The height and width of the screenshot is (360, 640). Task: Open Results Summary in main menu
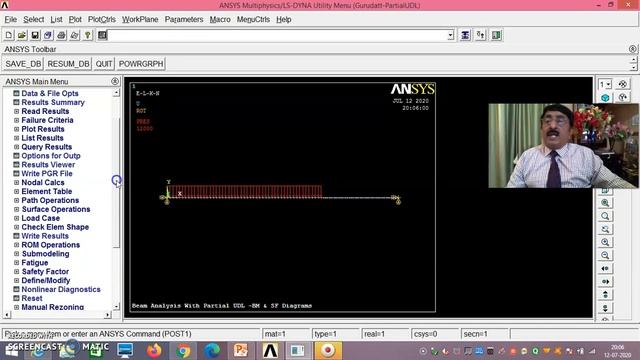coord(53,102)
